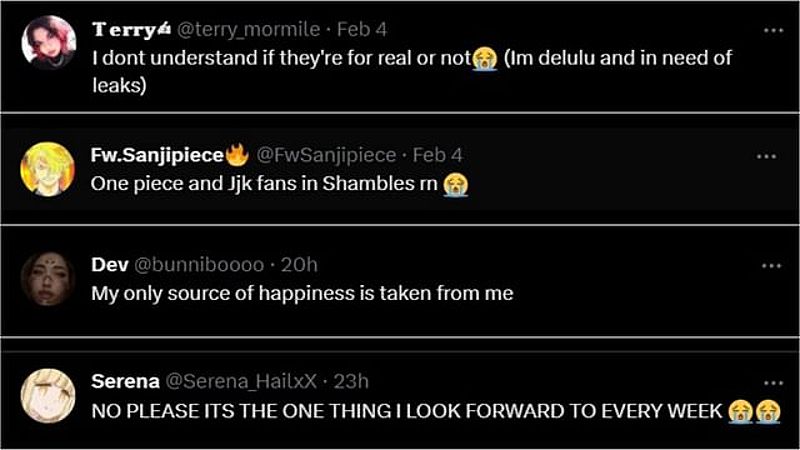Click the @Serena_HailxX handle
Viewport: 800px width, 450px height.
point(241,381)
